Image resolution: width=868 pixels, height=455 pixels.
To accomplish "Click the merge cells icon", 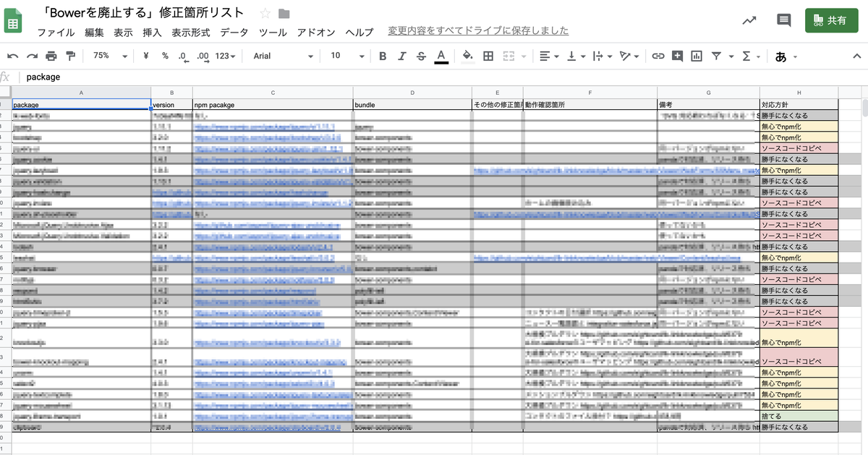I will pyautogui.click(x=508, y=56).
